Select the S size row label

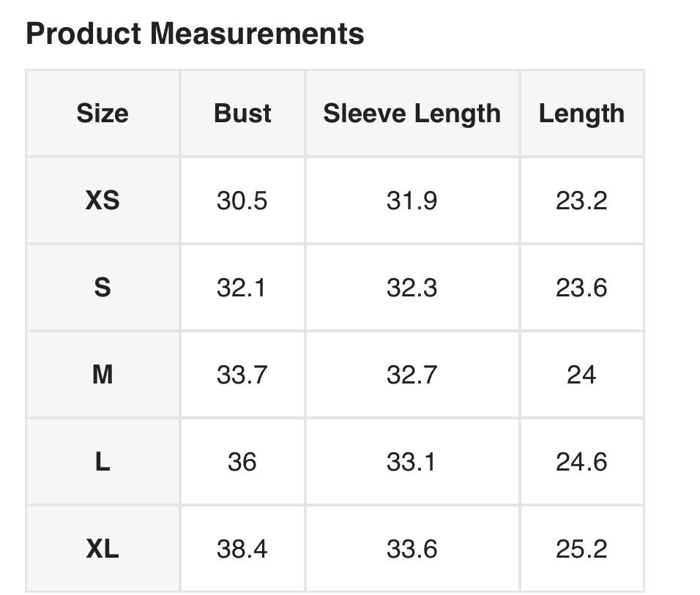[x=103, y=288]
